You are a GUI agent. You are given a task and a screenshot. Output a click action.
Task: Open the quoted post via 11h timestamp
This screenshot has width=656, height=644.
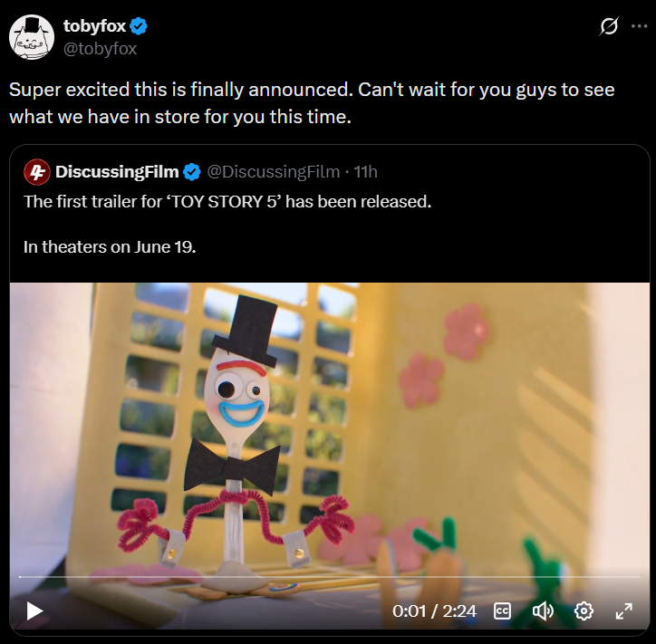pos(366,172)
